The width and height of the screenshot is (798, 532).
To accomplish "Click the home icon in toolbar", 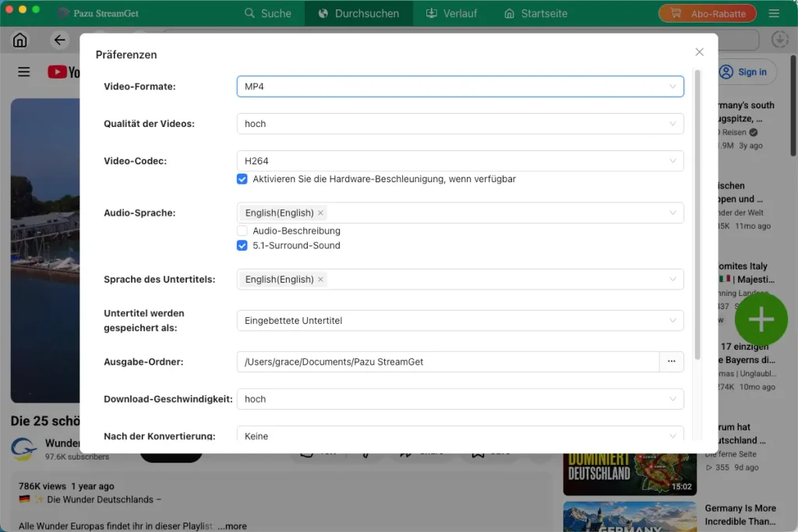I will 19,40.
